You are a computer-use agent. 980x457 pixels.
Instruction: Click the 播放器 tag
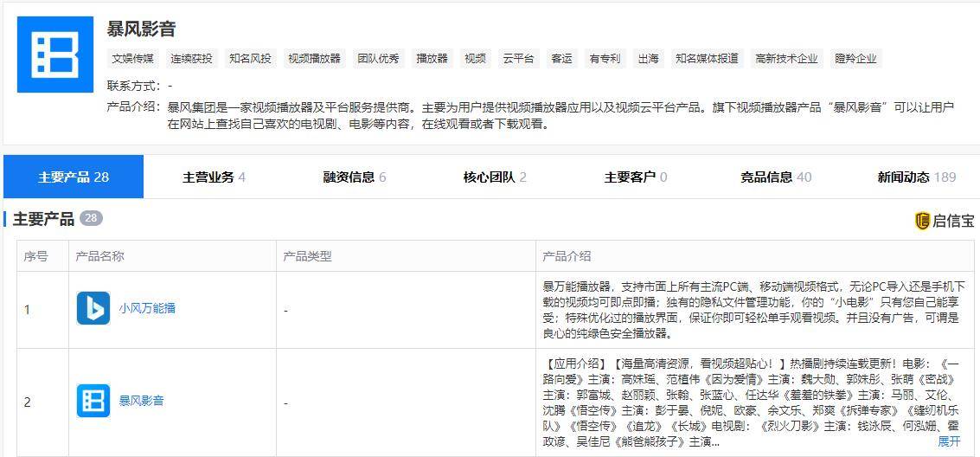(x=432, y=59)
